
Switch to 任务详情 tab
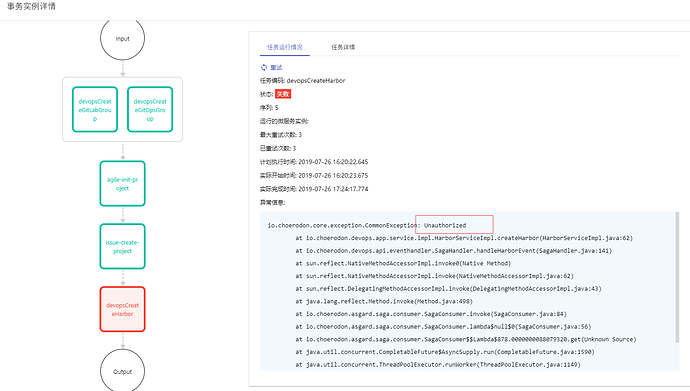pyautogui.click(x=343, y=47)
